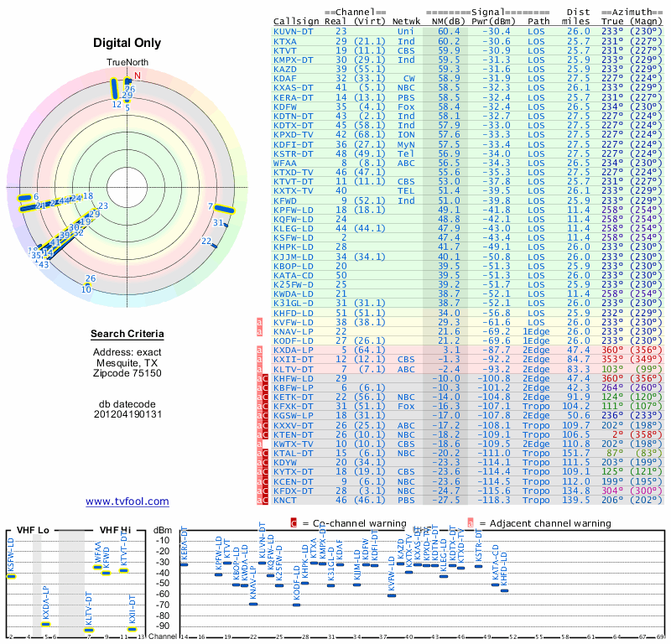Select KJJM-LD callsign in the table
This screenshot has width=671, height=644.
[293, 257]
